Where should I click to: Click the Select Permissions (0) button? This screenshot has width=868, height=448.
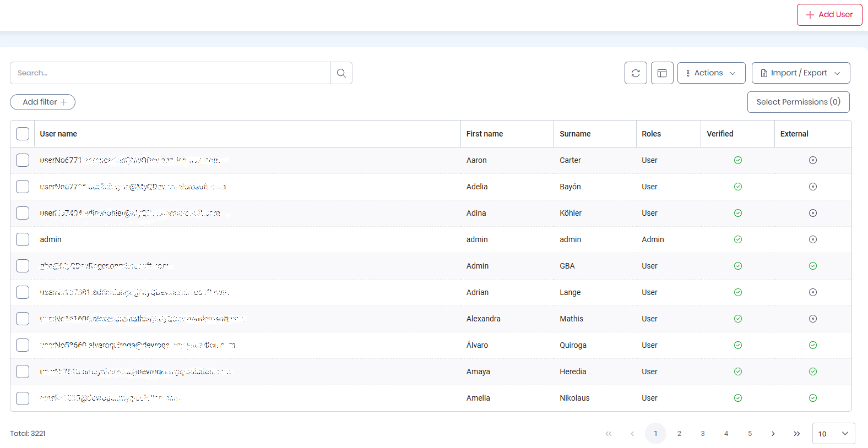coord(799,102)
